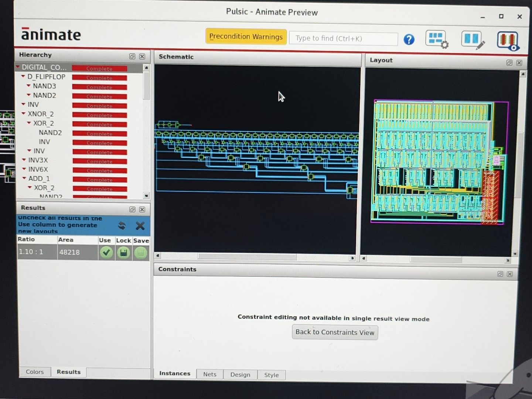Click the Use column header
Viewport: 532px width, 399px height.
point(106,240)
